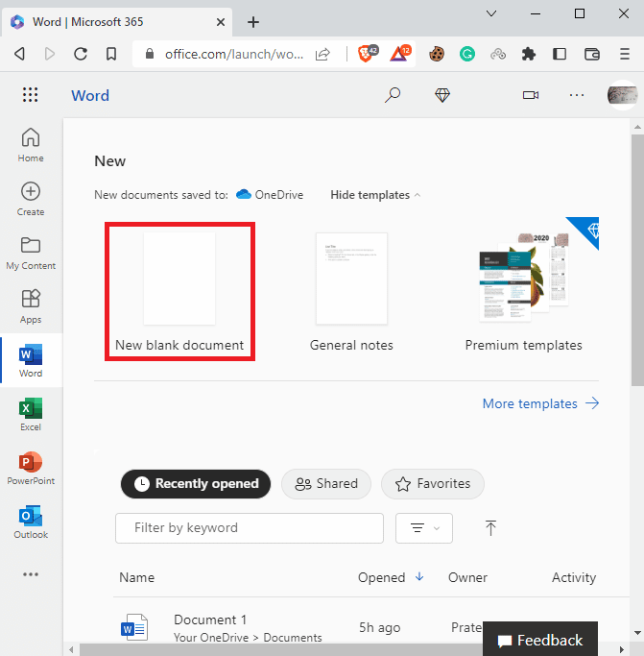Open Grammarly extension icon

[467, 54]
